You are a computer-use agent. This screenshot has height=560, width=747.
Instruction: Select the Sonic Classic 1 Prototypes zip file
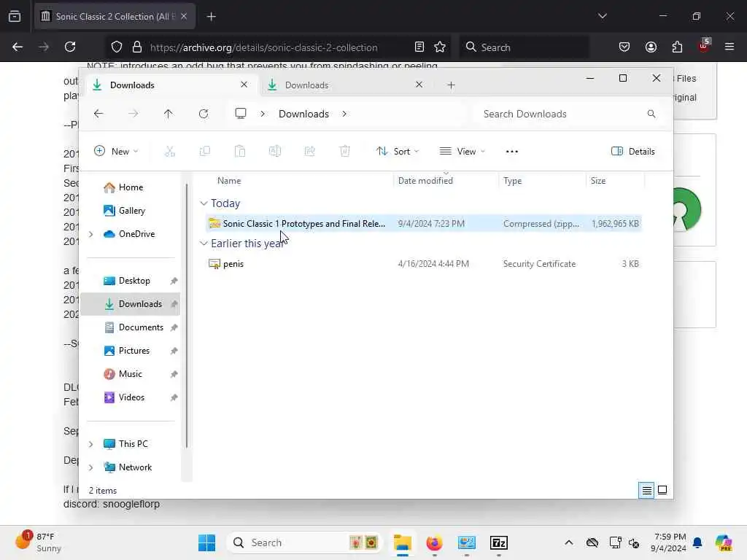click(x=424, y=223)
